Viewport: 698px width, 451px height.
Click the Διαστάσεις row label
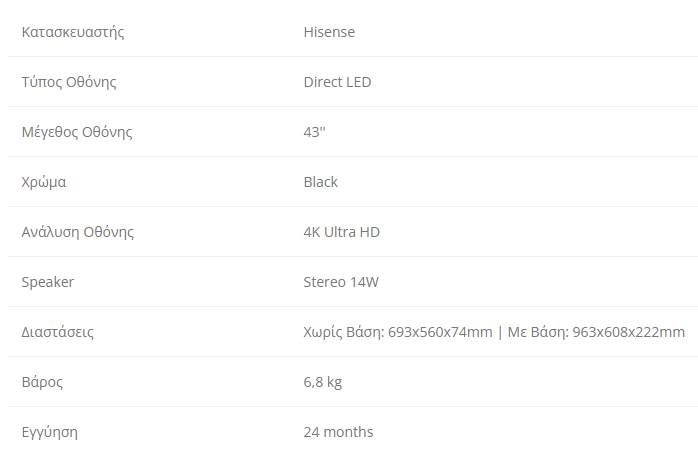coord(58,332)
